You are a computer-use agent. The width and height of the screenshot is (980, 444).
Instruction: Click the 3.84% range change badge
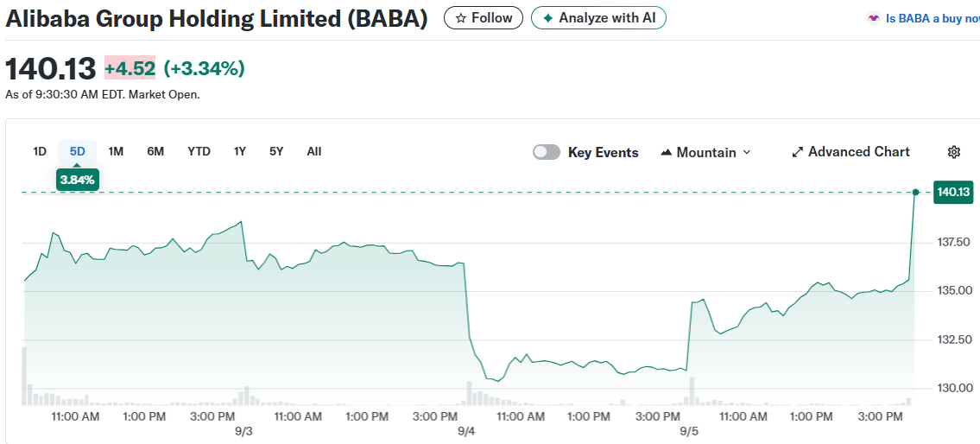78,180
